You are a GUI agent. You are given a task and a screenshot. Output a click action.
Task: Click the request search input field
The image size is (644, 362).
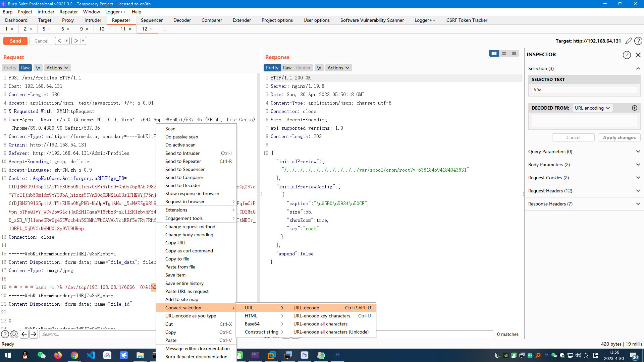pyautogui.click(x=98, y=334)
